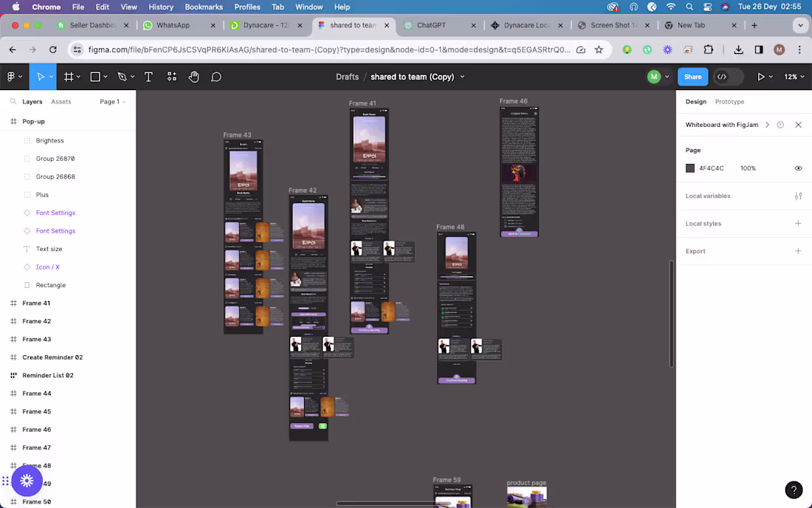Screen dimensions: 812x508
Task: Click the page opacity 100% value
Action: (748, 168)
